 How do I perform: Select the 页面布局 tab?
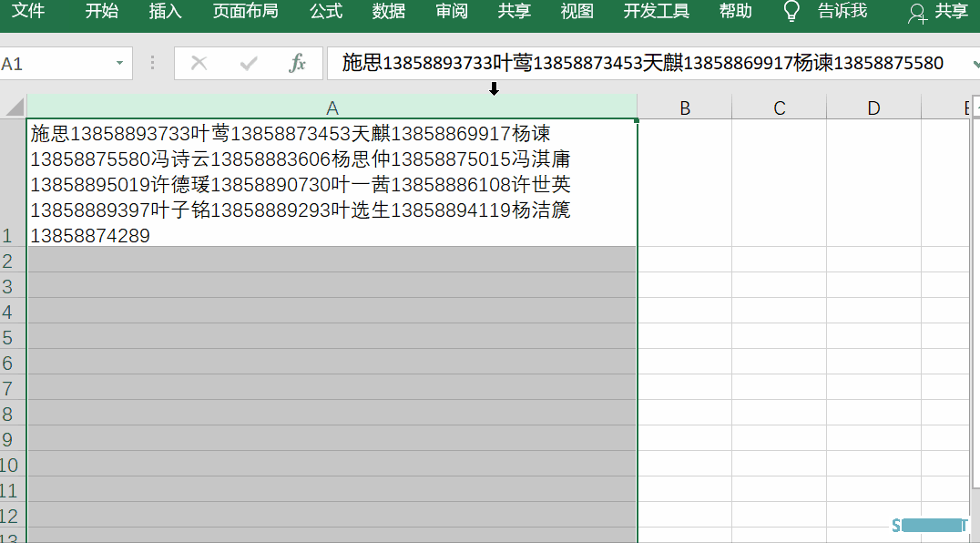pos(245,11)
